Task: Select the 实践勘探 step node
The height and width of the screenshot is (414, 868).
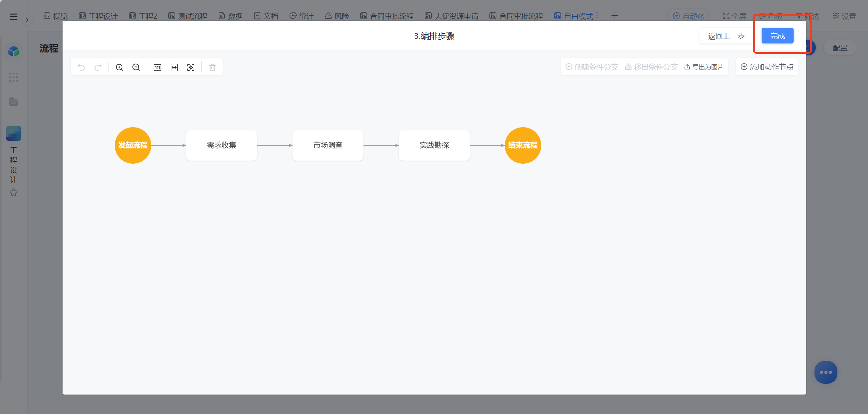Action: 434,145
